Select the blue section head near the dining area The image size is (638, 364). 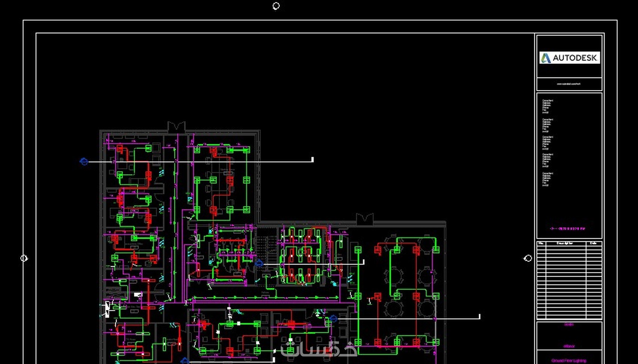point(333,319)
